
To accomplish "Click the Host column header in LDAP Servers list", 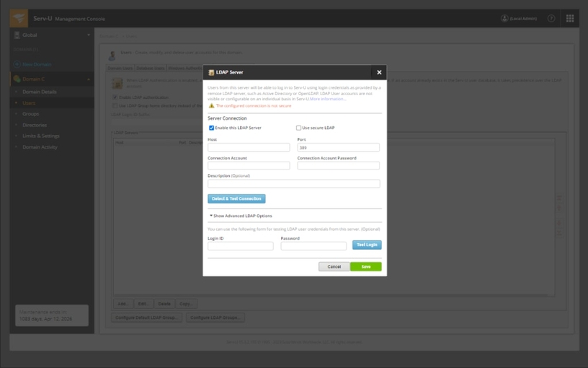I will pos(119,143).
